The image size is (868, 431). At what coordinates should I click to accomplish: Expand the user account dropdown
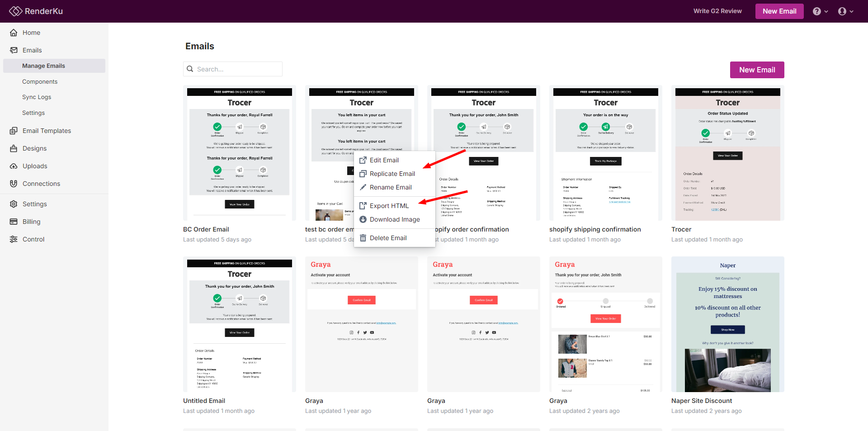(845, 11)
